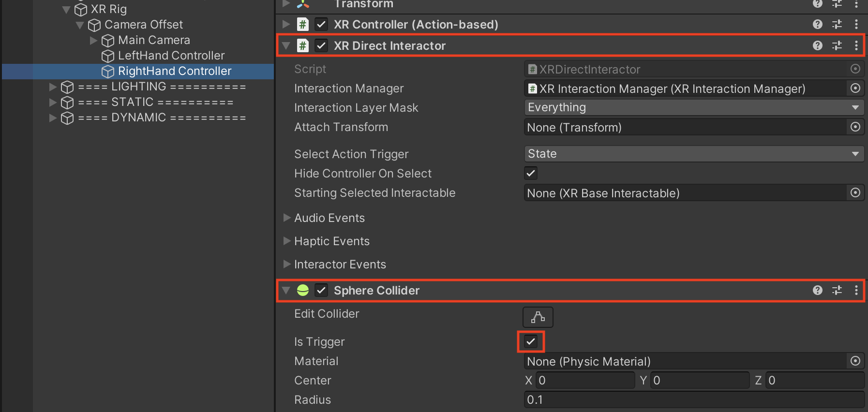Disable the Is Trigger checkbox
This screenshot has height=412, width=868.
coord(531,341)
